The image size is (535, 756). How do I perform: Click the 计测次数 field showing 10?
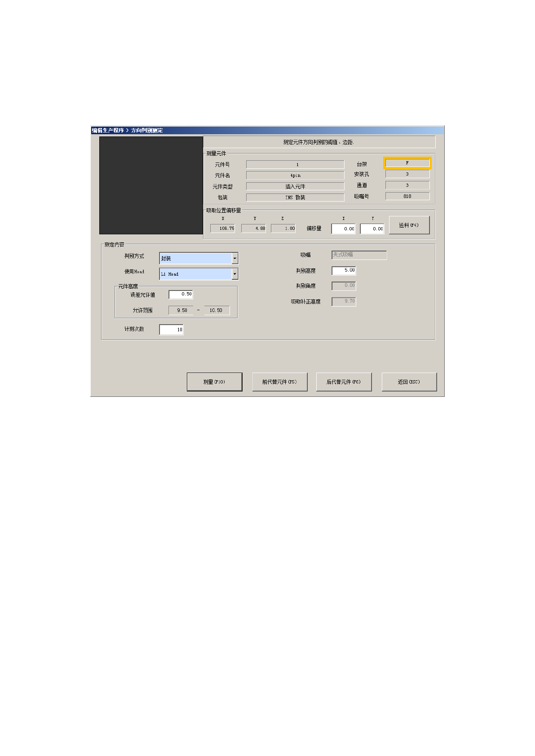171,330
